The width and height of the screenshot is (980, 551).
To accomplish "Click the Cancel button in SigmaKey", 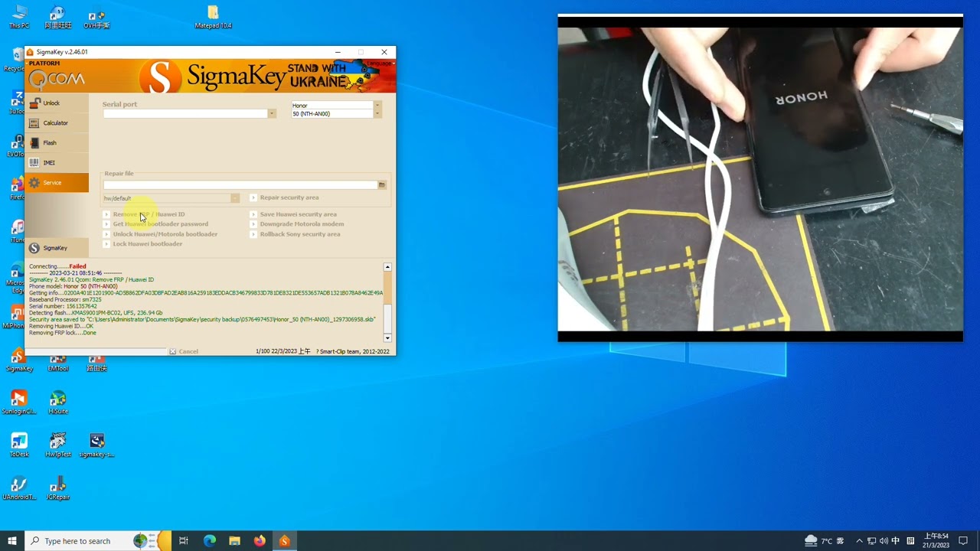I will [x=184, y=351].
